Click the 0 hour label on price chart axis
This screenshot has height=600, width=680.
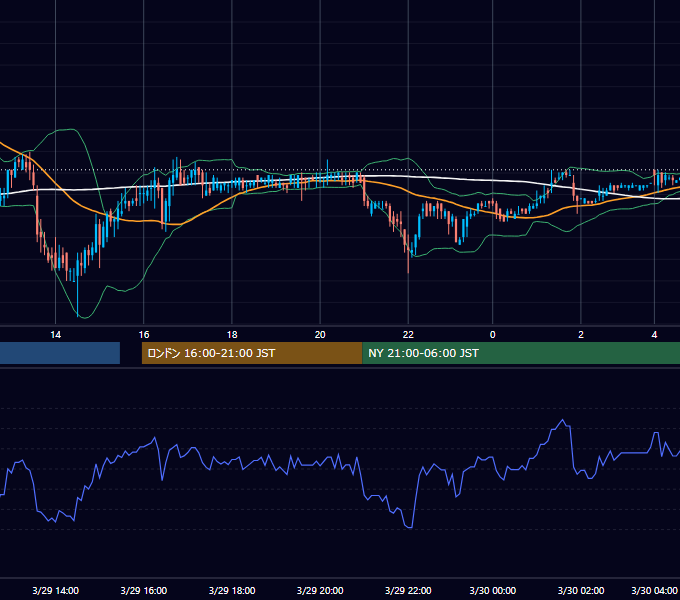tap(492, 335)
